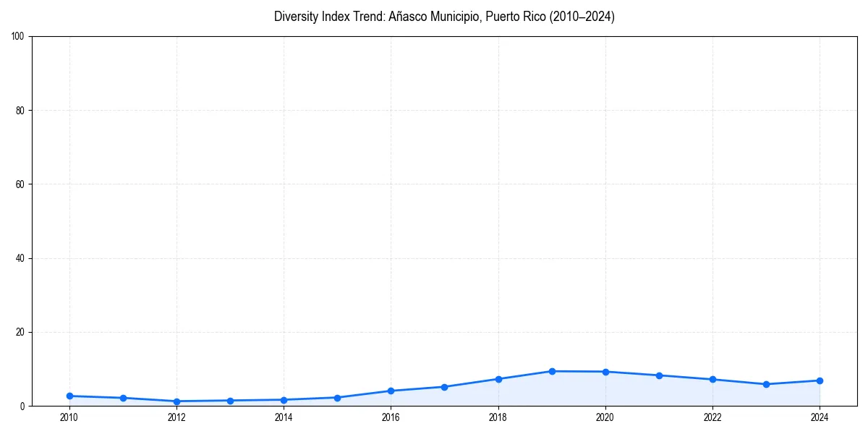
Task: Select the 2013 data point marker
Action: [229, 400]
